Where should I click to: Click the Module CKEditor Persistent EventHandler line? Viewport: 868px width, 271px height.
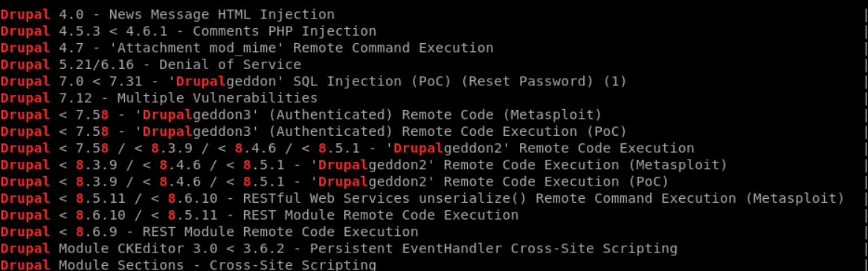click(x=338, y=249)
